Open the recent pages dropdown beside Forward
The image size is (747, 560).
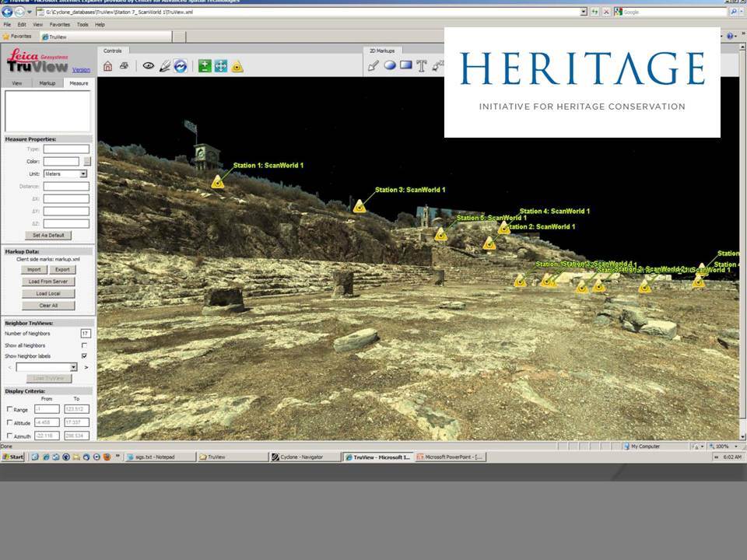[x=29, y=12]
